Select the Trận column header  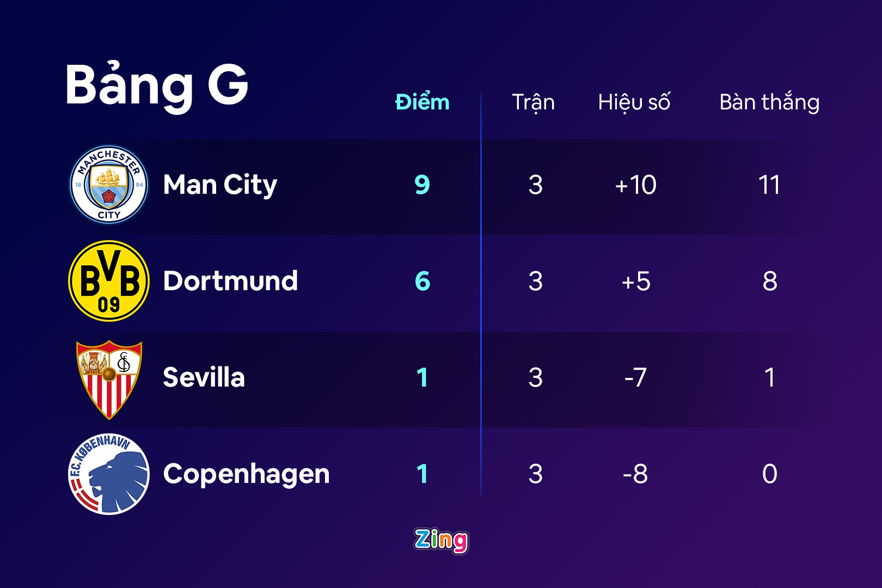(x=534, y=102)
